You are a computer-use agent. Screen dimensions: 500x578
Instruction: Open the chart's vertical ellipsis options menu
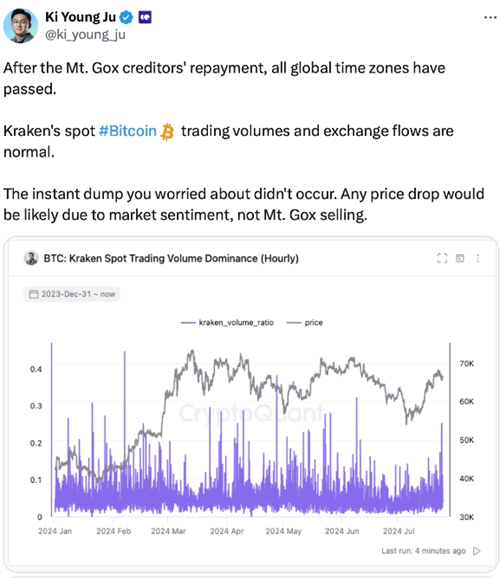[x=478, y=258]
